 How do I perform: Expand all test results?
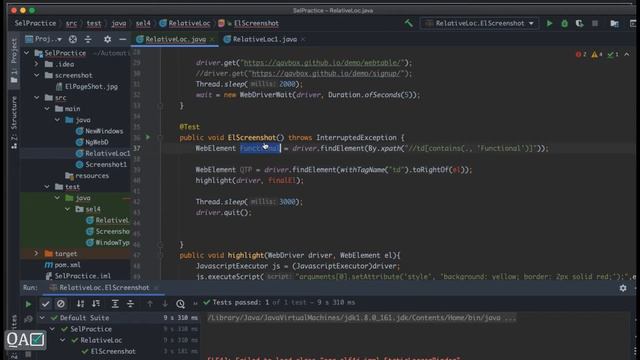tap(115, 304)
